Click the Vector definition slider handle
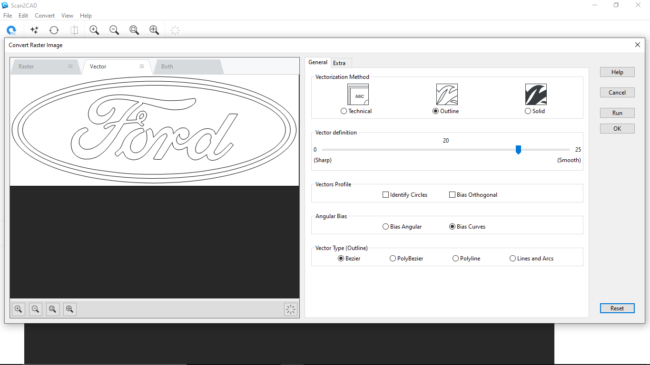Viewport: 650px width, 365px height. point(518,149)
